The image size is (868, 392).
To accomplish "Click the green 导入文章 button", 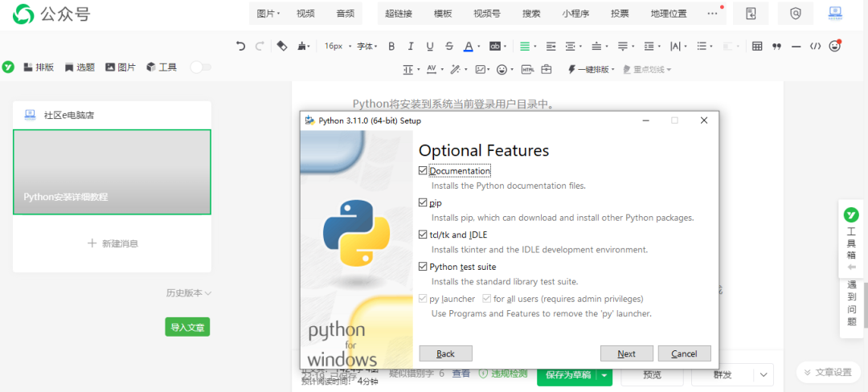I will [x=187, y=327].
